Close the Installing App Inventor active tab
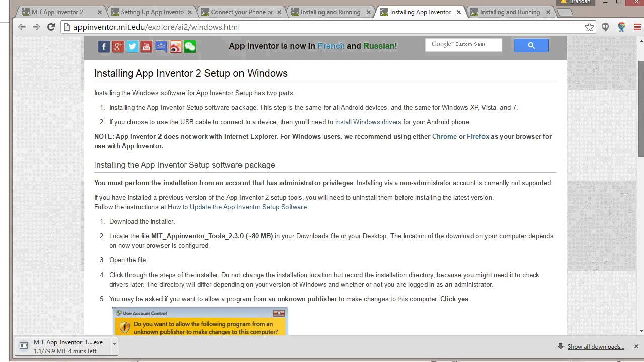Viewport: 644px width, 362px height. pyautogui.click(x=459, y=12)
